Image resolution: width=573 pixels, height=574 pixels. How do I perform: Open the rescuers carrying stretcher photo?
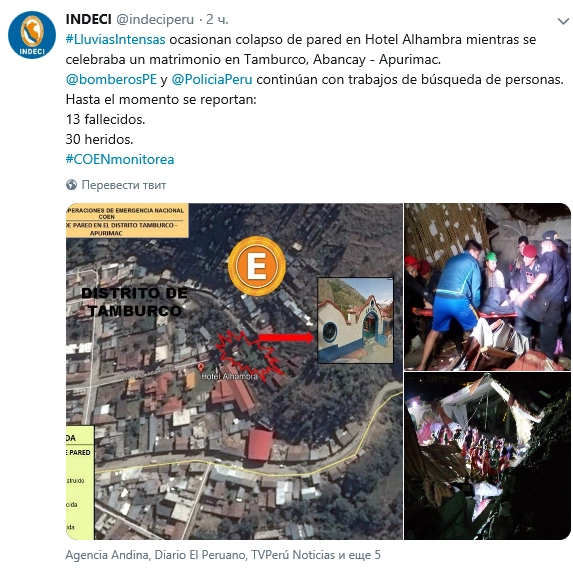pos(487,287)
